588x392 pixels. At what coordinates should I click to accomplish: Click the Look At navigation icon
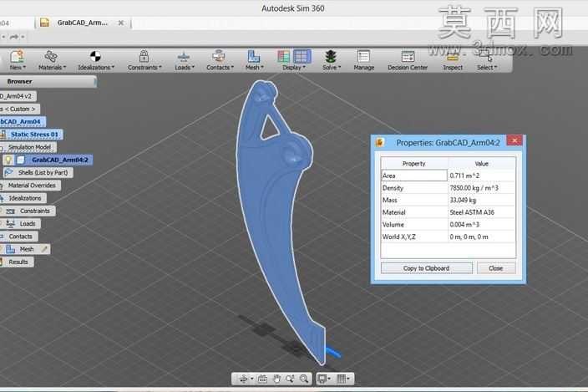(x=263, y=379)
